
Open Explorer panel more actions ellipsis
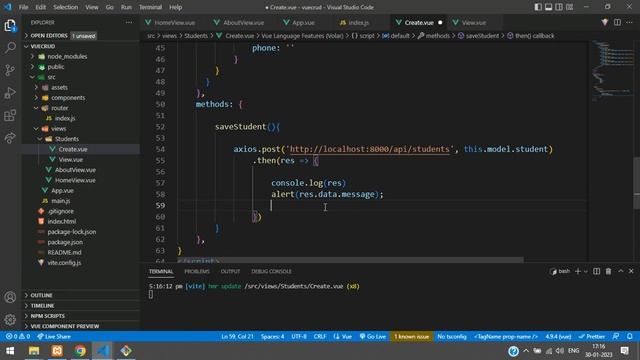click(129, 22)
